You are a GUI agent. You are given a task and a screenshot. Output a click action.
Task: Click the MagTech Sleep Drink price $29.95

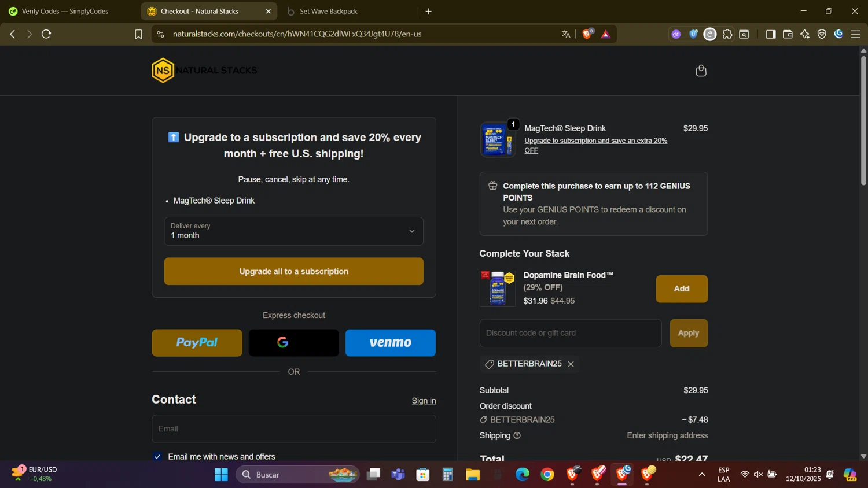696,128
